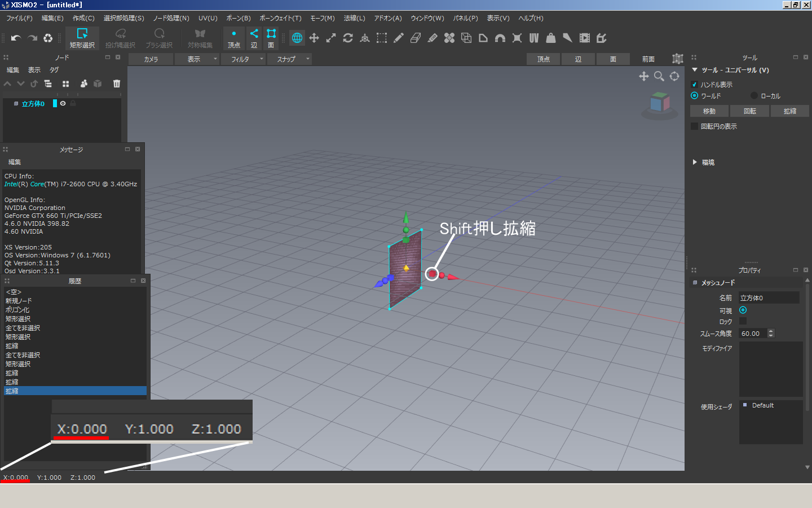This screenshot has height=508, width=812.
Task: Uncheck the ハンドル表示 checkbox
Action: [x=694, y=85]
